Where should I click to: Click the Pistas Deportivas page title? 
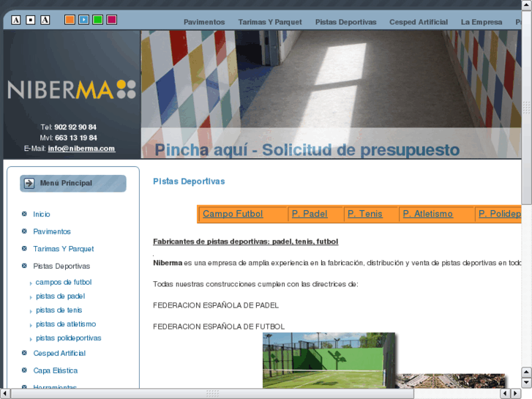[189, 182]
